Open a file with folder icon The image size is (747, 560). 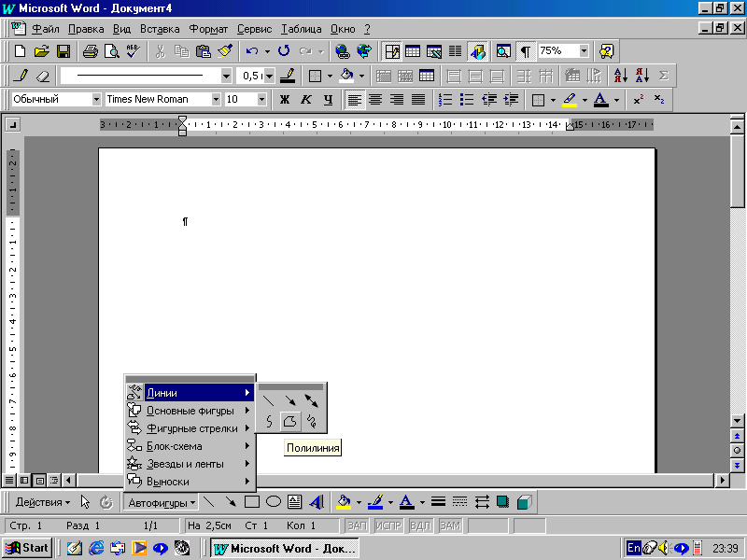[x=41, y=51]
